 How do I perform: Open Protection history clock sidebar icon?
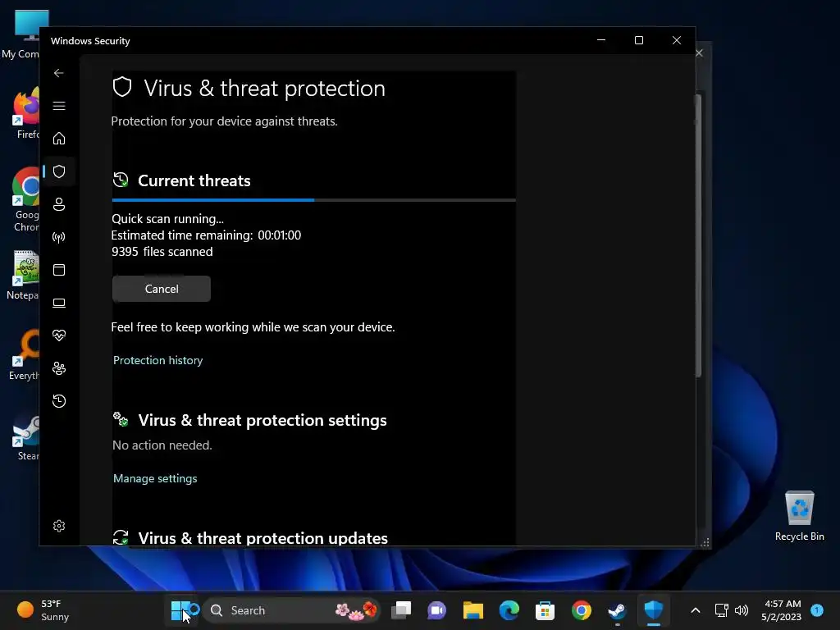pyautogui.click(x=59, y=400)
